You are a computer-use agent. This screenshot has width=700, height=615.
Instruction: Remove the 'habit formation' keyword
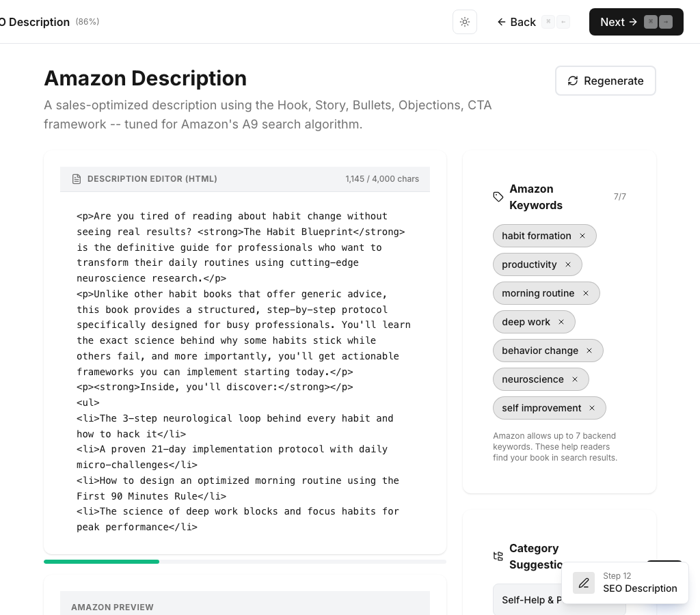(x=582, y=236)
